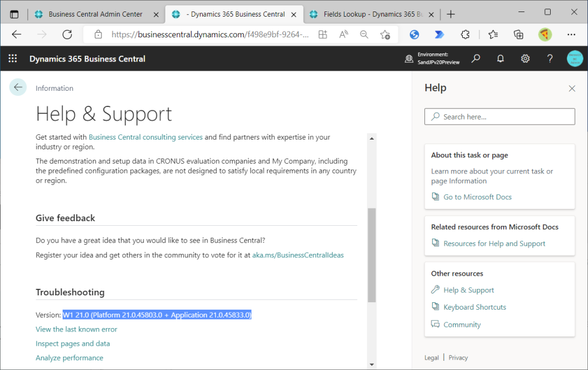Open the Keyboard Shortcuts link
The image size is (588, 370).
[x=475, y=307]
